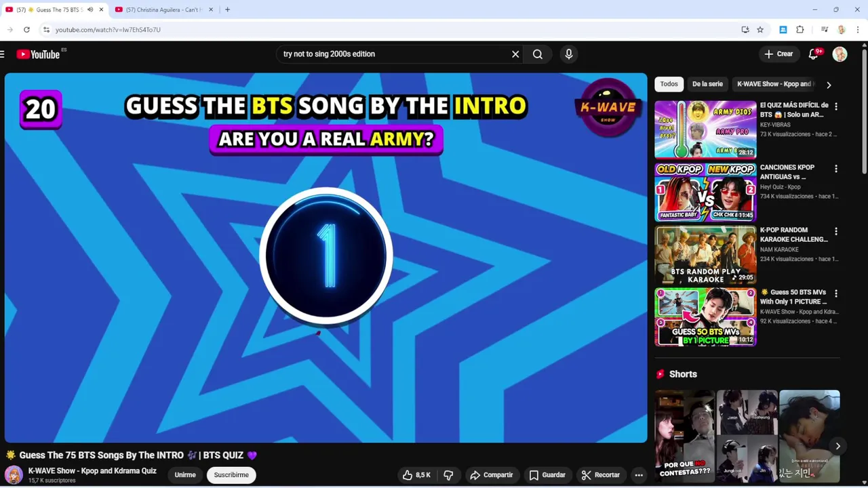
Task: Show more Shorts with the right arrow
Action: coord(837,446)
